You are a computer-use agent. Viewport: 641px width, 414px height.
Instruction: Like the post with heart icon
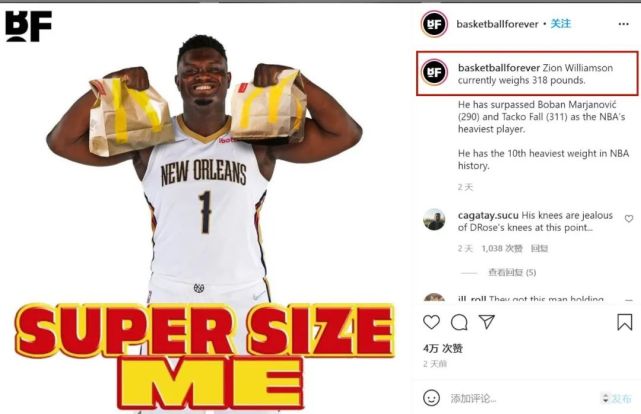(x=431, y=322)
